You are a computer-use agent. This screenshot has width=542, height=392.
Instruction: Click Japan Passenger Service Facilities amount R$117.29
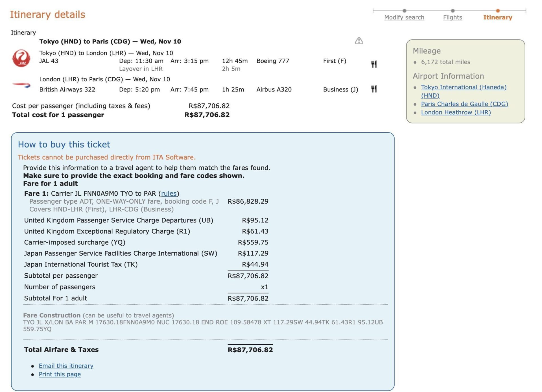click(x=253, y=253)
